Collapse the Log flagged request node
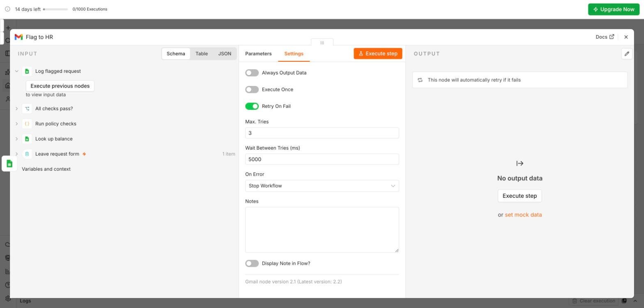The width and height of the screenshot is (644, 308). click(x=17, y=71)
